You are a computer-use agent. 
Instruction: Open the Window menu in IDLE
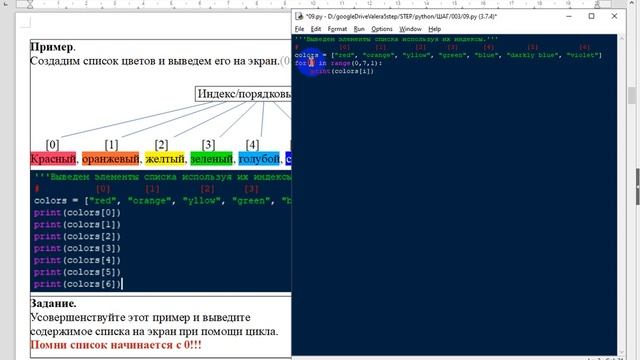coord(410,29)
